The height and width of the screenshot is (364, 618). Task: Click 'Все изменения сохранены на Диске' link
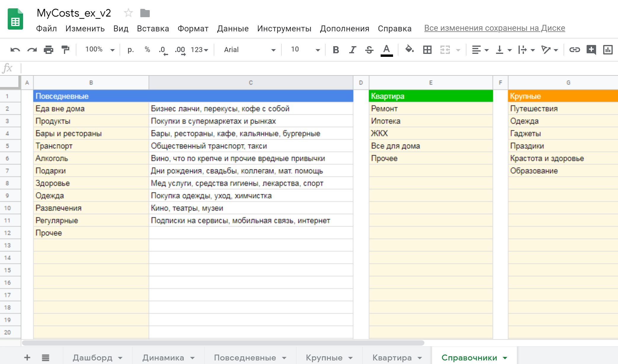coord(495,28)
